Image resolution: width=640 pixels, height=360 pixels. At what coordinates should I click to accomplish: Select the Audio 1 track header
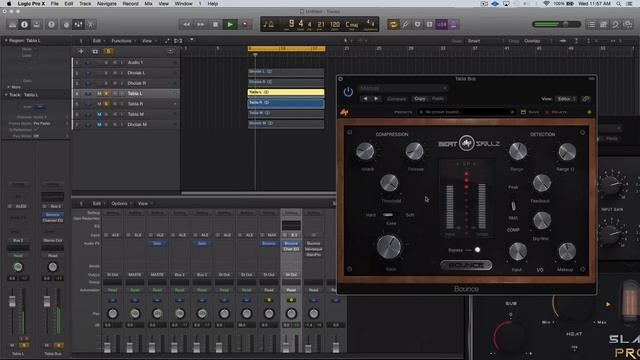pyautogui.click(x=126, y=62)
